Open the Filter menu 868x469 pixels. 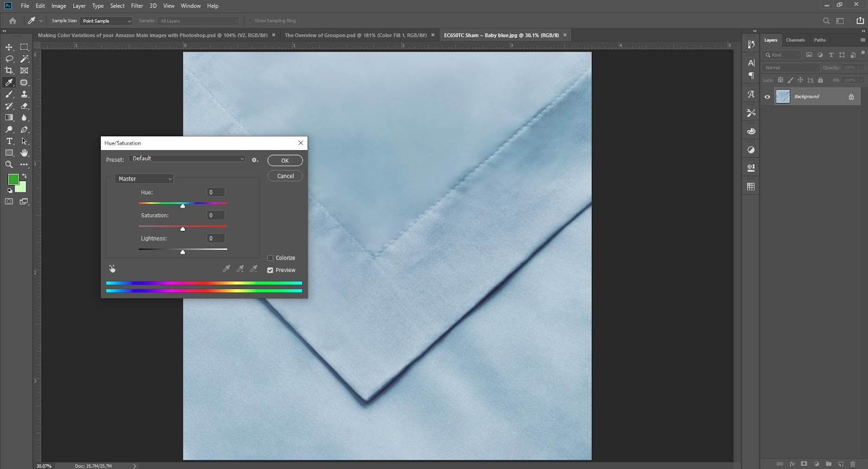[x=137, y=6]
